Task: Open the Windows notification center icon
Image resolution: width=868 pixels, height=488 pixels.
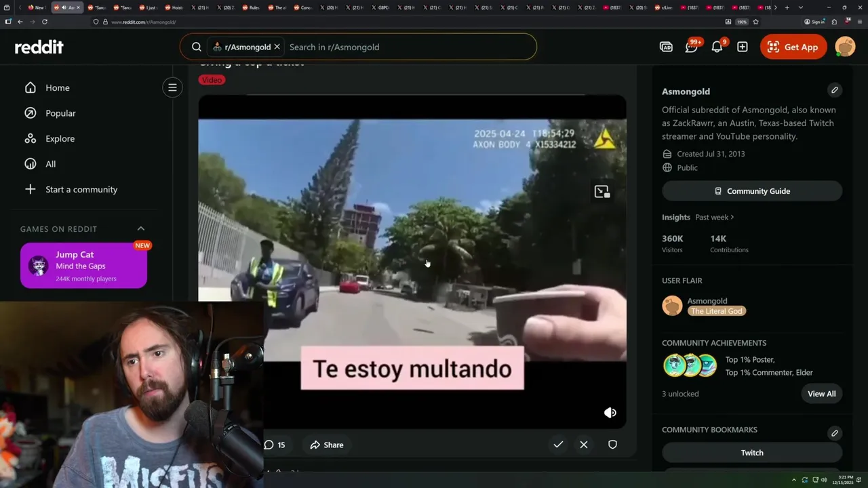Action: coord(859,480)
